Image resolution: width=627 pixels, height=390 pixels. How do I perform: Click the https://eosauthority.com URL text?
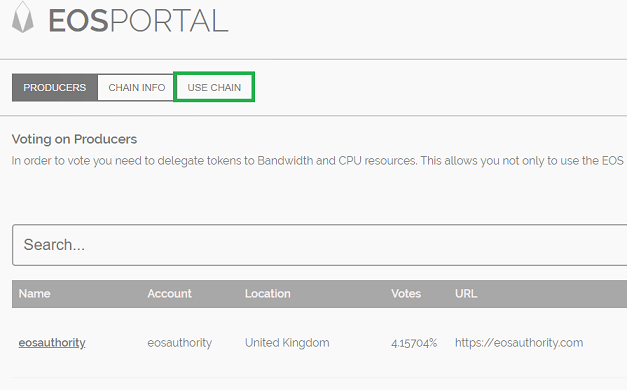519,343
